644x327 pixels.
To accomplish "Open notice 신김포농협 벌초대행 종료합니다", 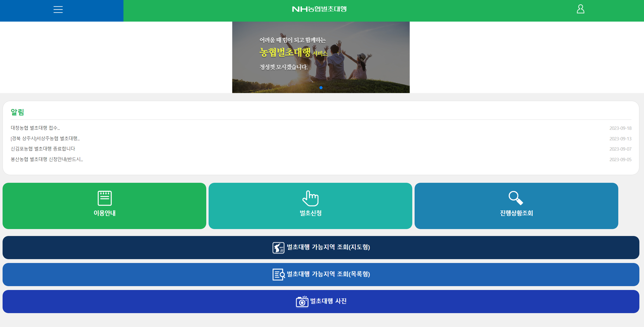I will pyautogui.click(x=43, y=149).
